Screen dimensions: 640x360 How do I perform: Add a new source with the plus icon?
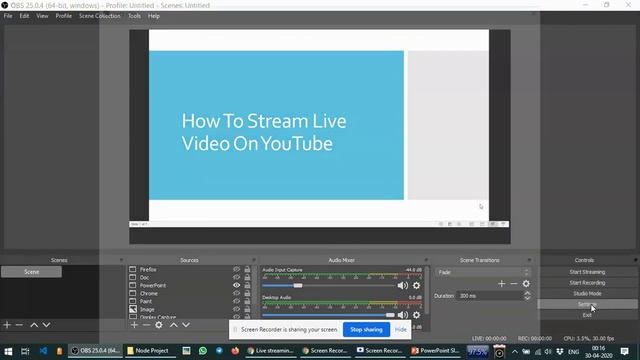(x=134, y=325)
